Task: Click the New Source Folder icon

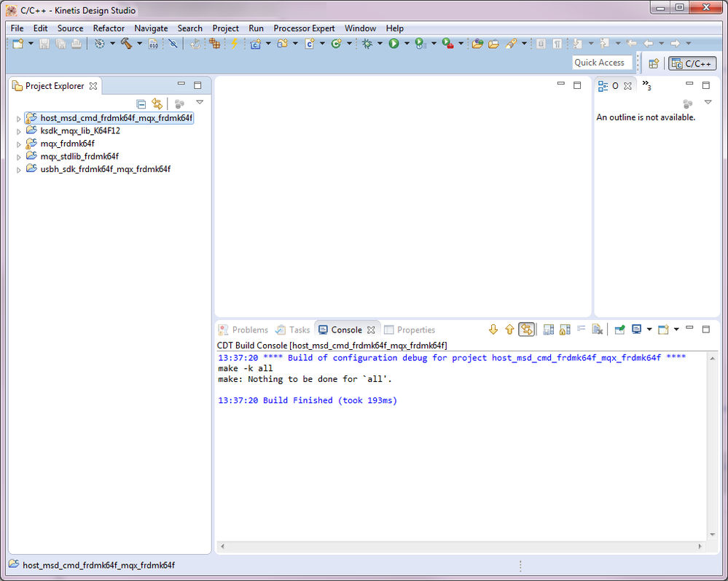Action: tap(282, 44)
